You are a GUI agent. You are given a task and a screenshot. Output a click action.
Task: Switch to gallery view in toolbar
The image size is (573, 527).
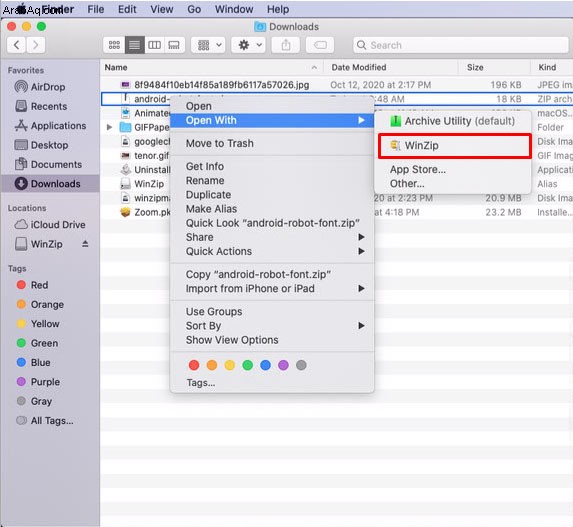(174, 45)
